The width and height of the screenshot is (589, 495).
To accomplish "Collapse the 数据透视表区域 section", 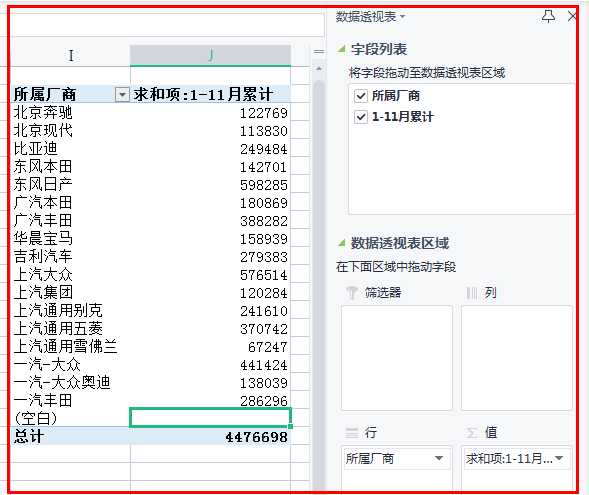I will (341, 243).
